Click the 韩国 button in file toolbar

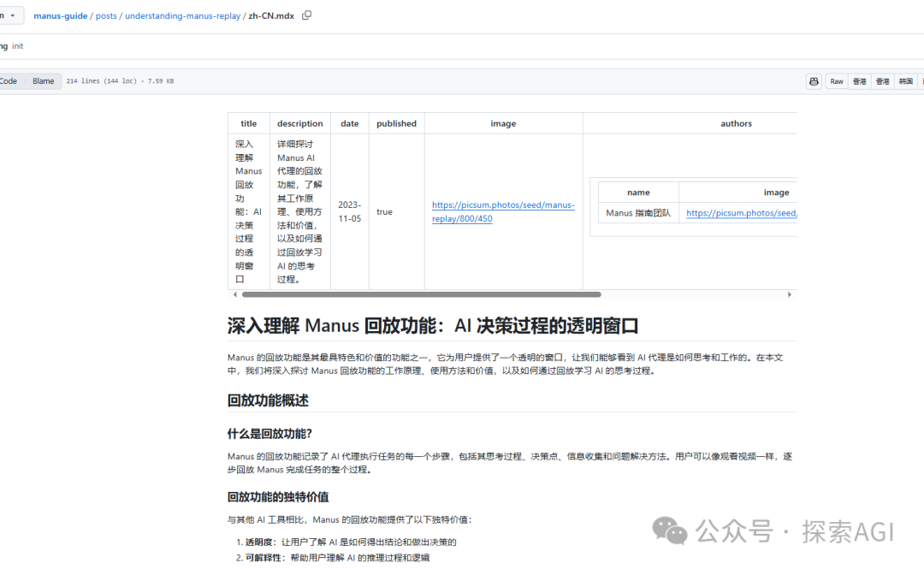[x=905, y=81]
